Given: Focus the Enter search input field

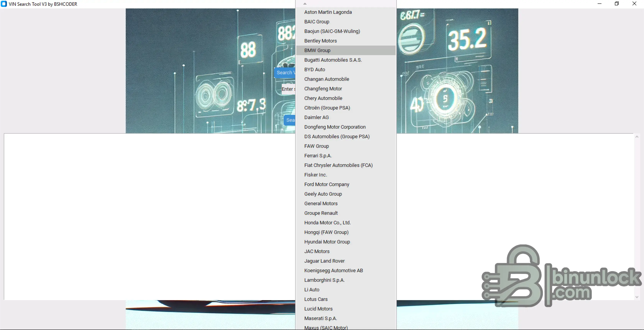Looking at the screenshot, I should [x=288, y=89].
